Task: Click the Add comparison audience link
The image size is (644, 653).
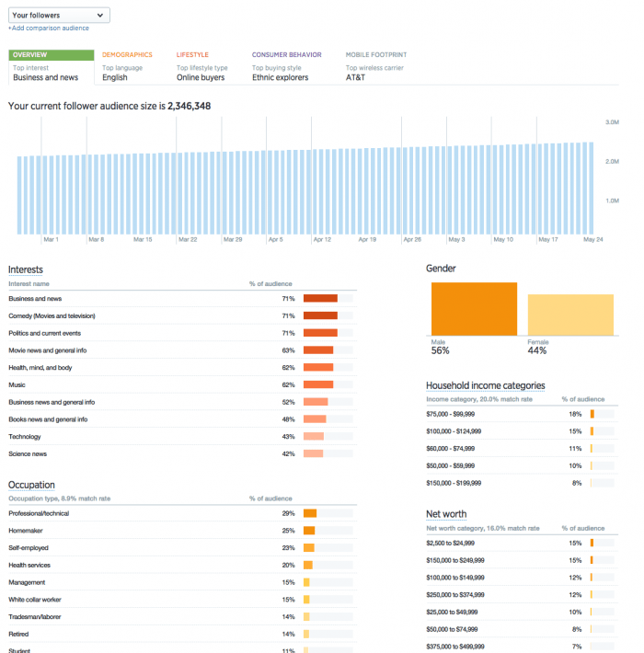Action: (x=49, y=29)
